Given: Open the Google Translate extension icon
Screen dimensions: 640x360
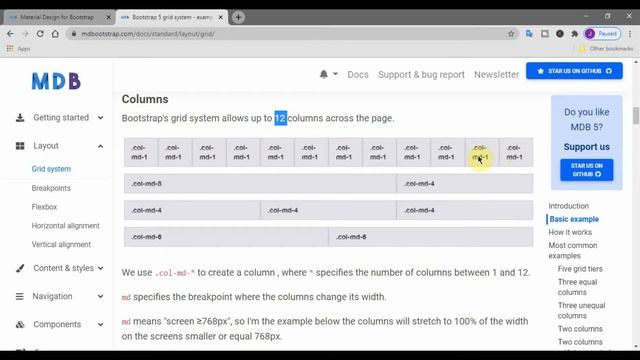Looking at the screenshot, I should click(529, 34).
